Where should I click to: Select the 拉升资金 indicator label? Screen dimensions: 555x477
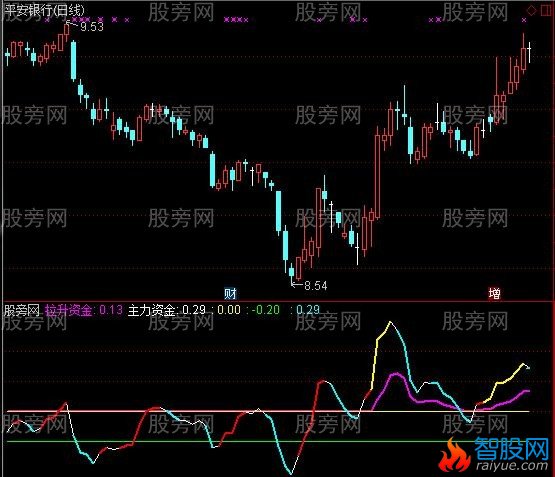69,310
